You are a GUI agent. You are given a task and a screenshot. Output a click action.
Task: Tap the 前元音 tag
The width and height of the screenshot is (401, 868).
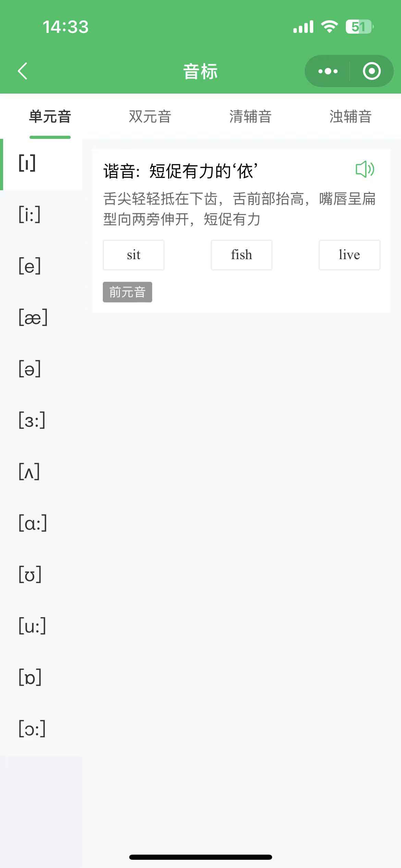point(127,292)
